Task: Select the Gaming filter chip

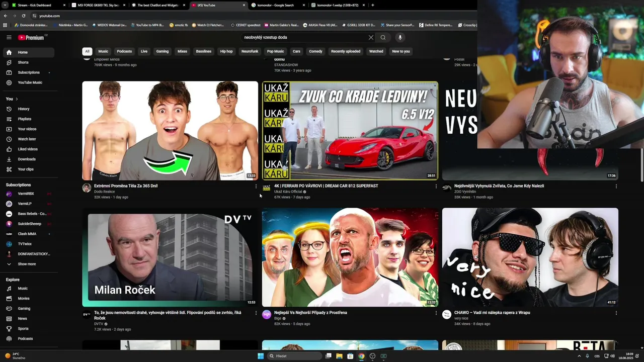Action: [x=163, y=51]
